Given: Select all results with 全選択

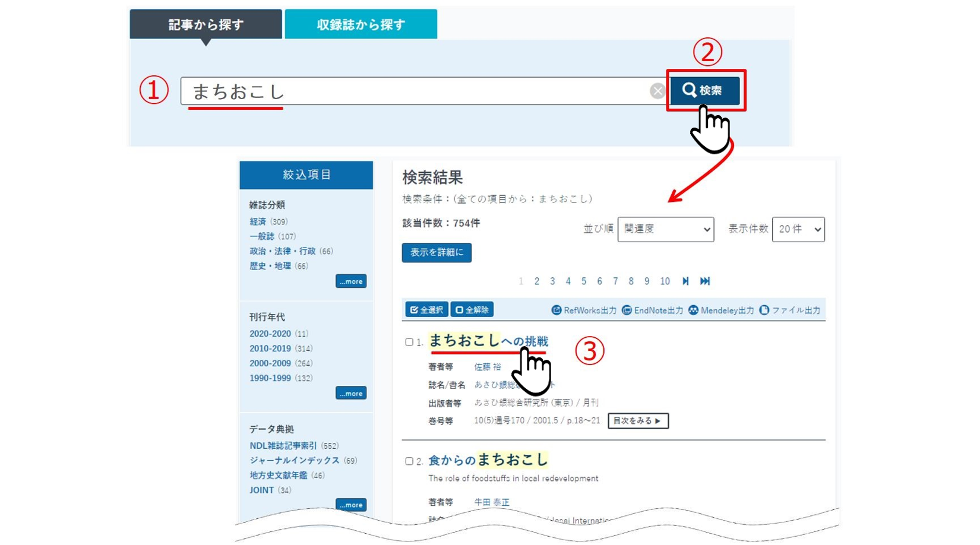Looking at the screenshot, I should coord(426,310).
